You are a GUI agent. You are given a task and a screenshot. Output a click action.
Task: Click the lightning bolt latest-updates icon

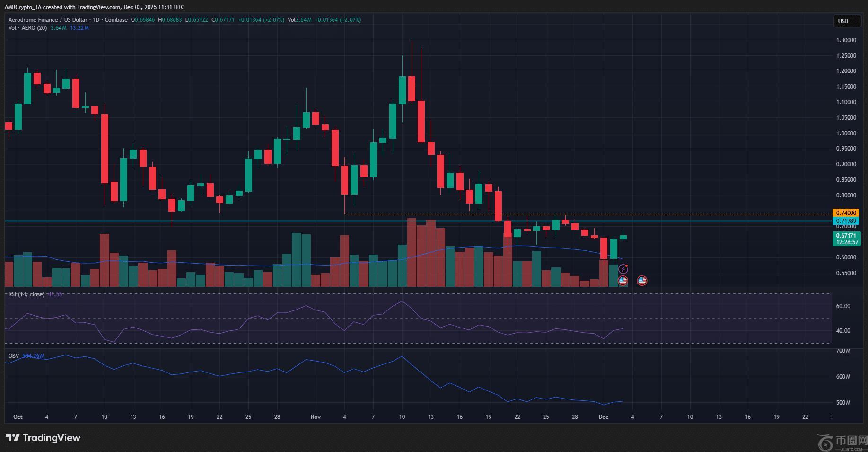point(623,269)
